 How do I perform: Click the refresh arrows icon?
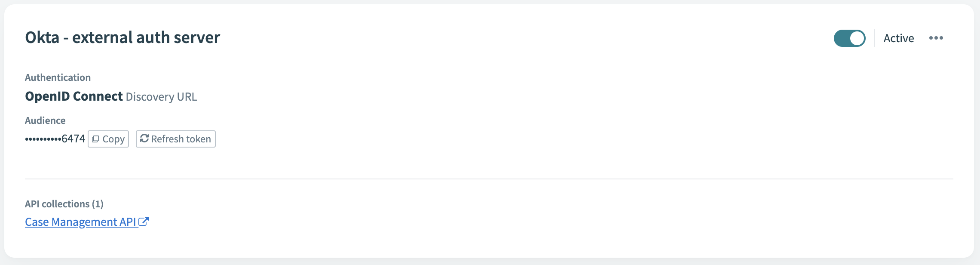pos(144,139)
